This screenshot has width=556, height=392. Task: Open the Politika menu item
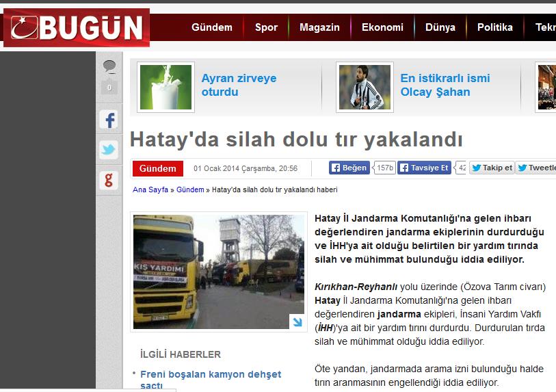[495, 27]
